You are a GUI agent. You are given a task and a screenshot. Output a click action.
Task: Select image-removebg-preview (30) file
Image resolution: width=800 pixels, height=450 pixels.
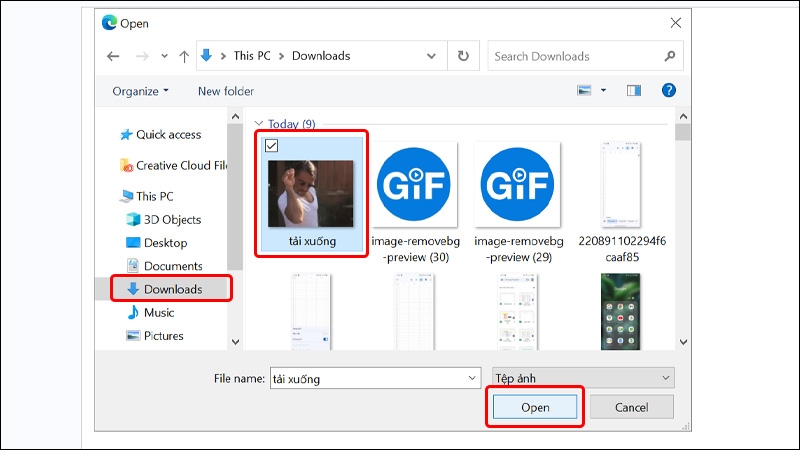pos(415,202)
